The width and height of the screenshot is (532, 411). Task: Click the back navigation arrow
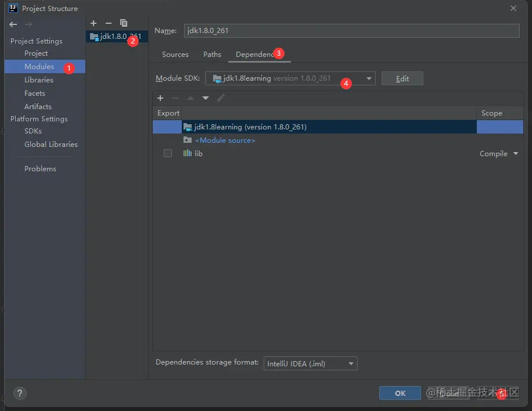click(x=13, y=24)
